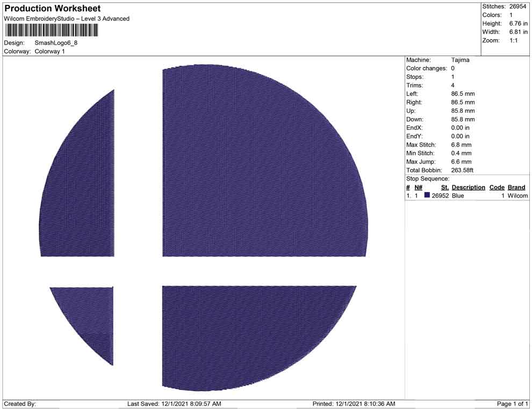The height and width of the screenshot is (409, 532).
Task: Click the 'EndX:' label
Action: click(414, 128)
